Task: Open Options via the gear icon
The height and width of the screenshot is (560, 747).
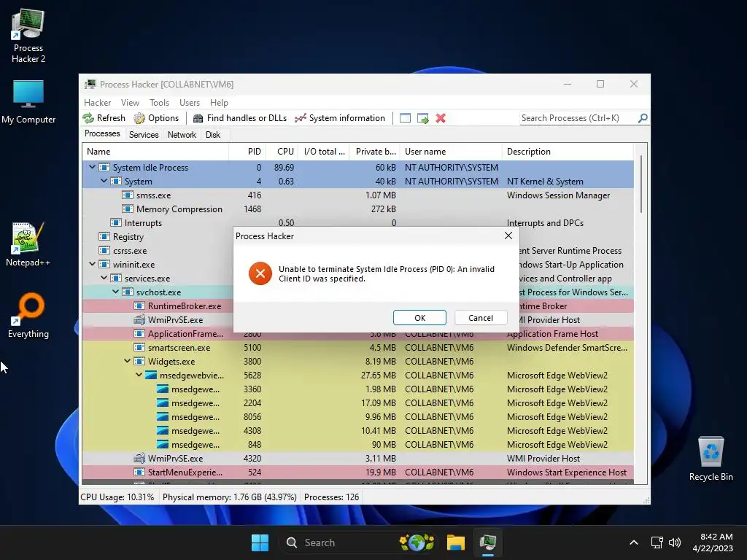Action: (139, 118)
